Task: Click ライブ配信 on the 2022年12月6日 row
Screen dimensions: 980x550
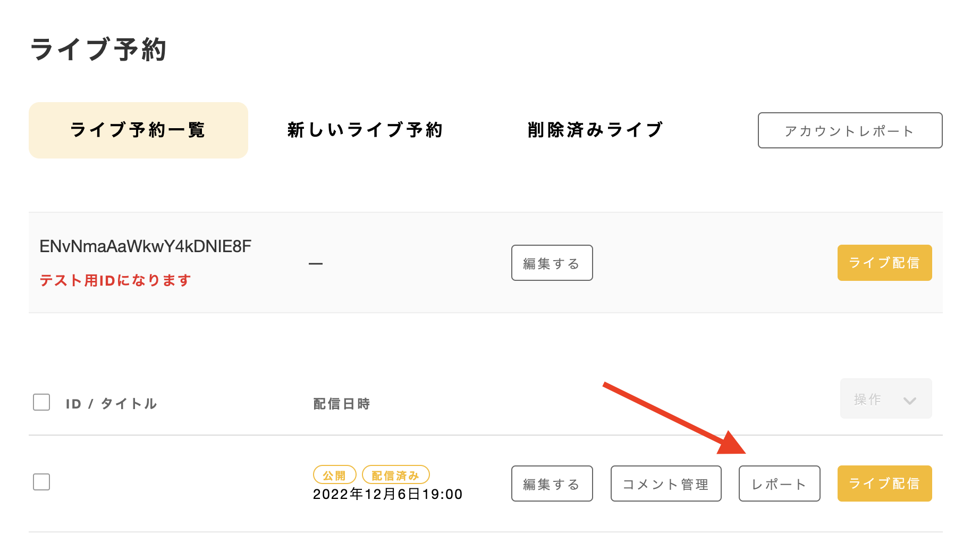Action: pos(884,484)
